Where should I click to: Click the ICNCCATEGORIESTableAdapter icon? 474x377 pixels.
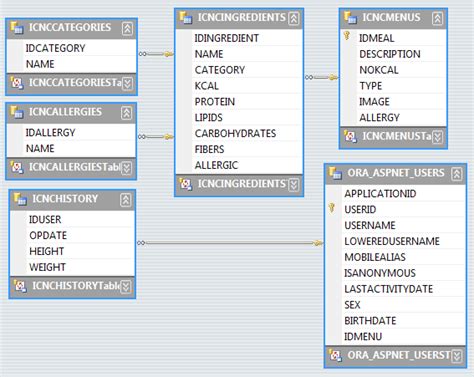(x=17, y=83)
